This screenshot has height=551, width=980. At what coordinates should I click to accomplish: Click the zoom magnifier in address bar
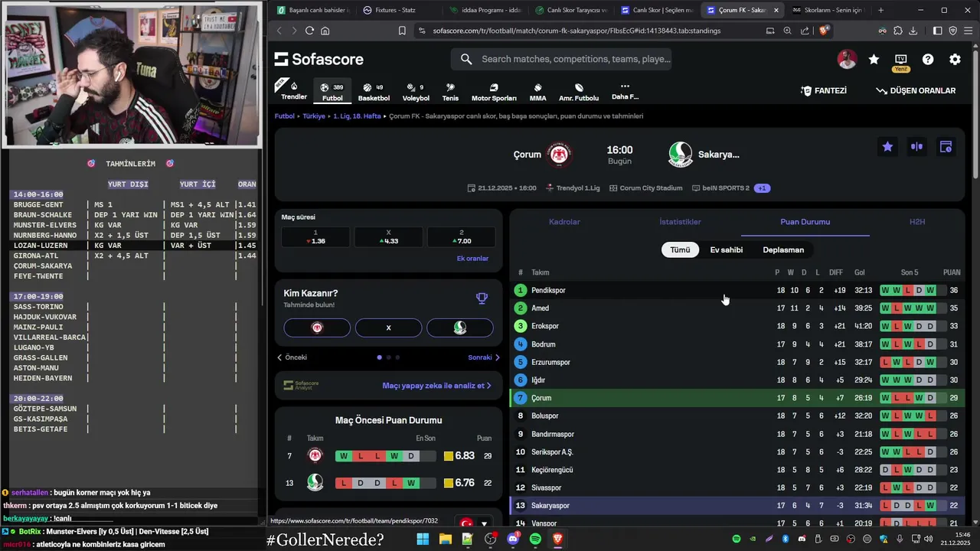coord(788,31)
